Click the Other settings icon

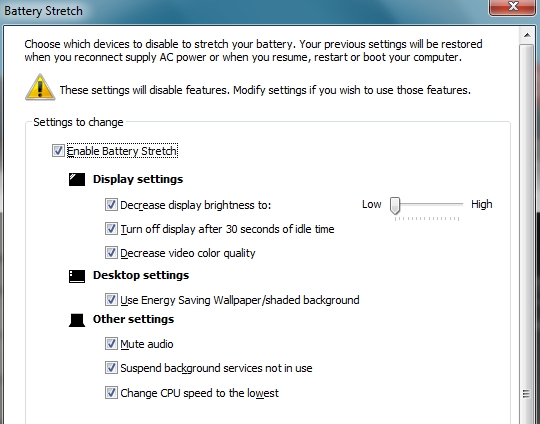pos(77,320)
